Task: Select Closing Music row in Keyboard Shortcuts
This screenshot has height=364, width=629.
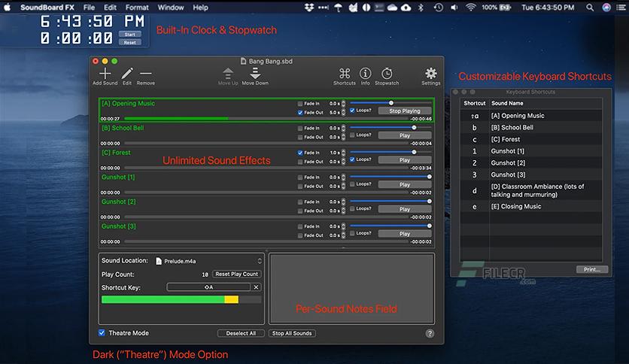Action: [531, 207]
